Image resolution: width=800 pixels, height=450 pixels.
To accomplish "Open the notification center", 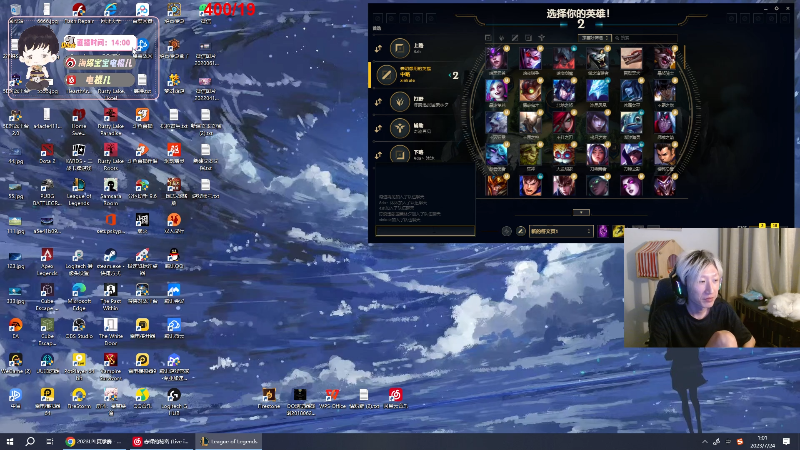I will click(786, 441).
